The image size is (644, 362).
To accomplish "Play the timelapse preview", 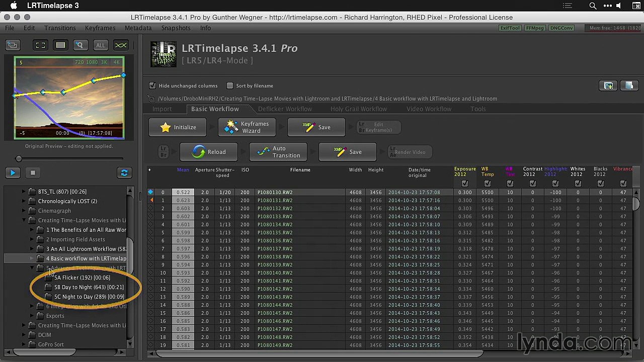I will click(13, 173).
